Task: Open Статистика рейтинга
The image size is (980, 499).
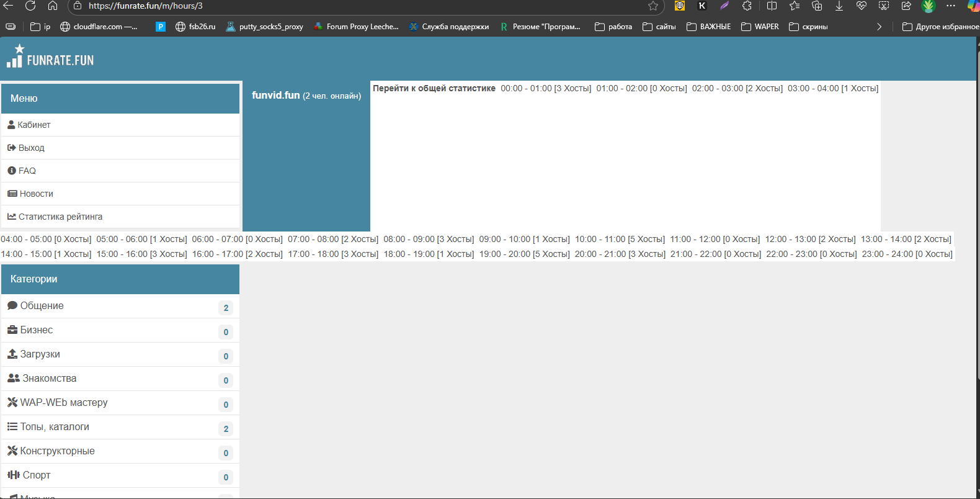Action: pyautogui.click(x=60, y=217)
